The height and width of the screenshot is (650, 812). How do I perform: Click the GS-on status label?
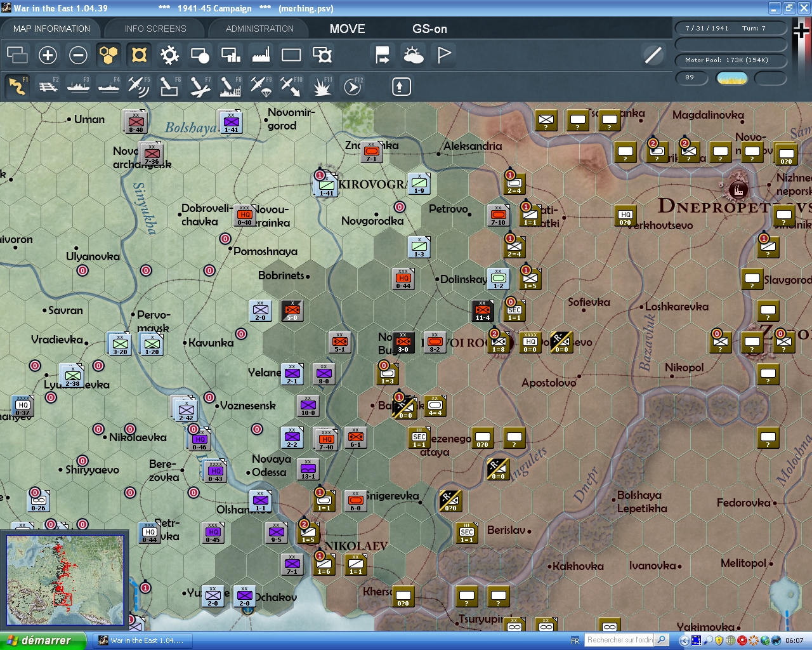(429, 29)
